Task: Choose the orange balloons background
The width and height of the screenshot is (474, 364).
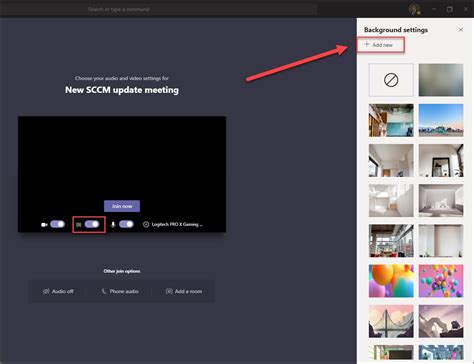Action: 391,281
